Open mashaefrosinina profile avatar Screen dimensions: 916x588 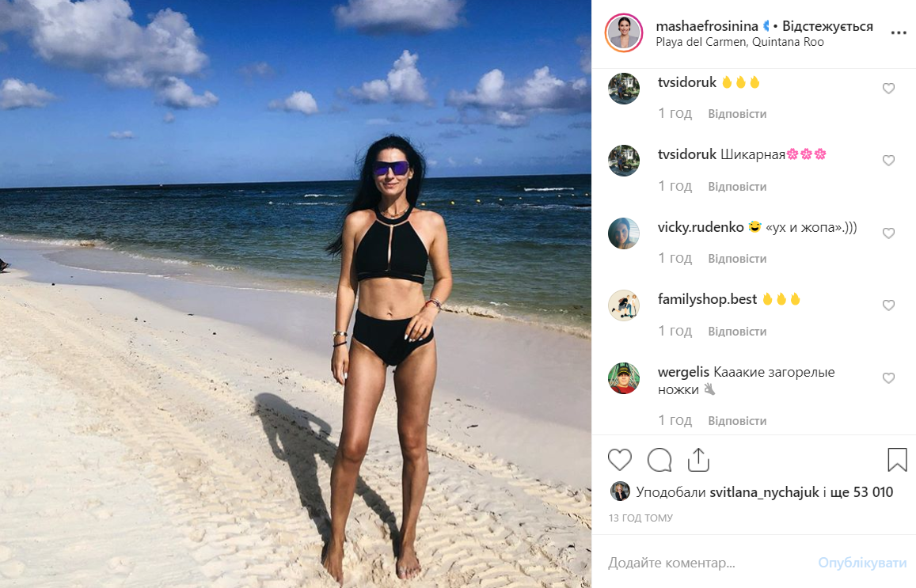coord(624,32)
